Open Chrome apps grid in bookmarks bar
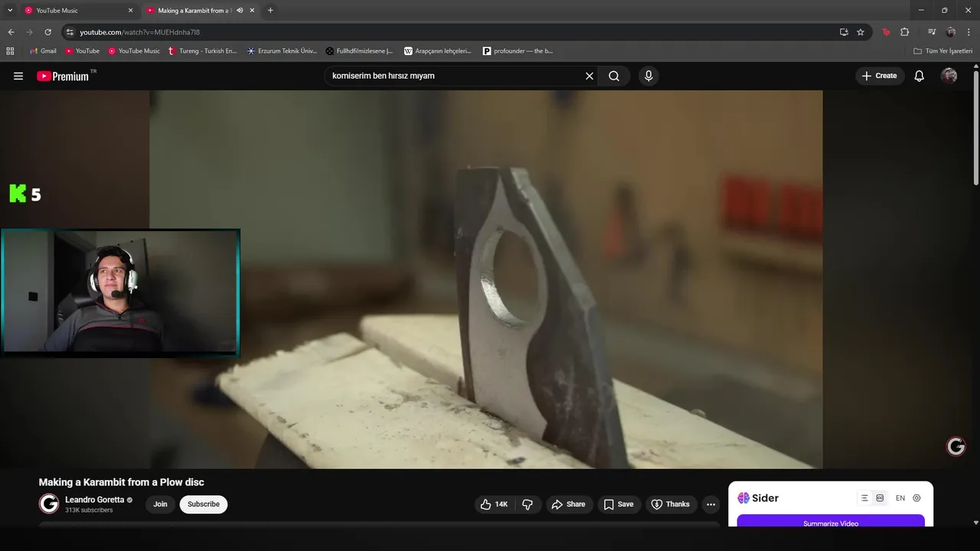The width and height of the screenshot is (980, 551). coord(10,51)
